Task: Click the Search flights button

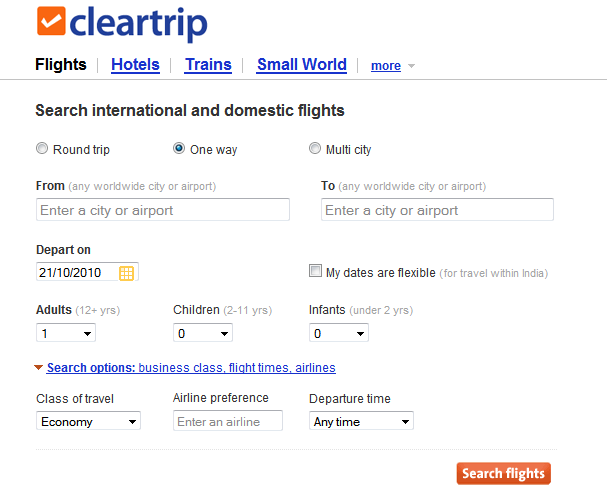Action: (503, 473)
